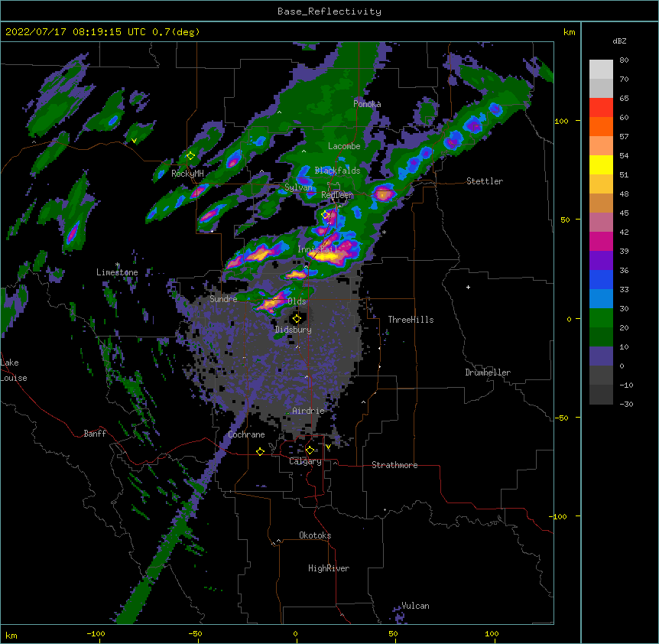Click the Limestone label

pos(117,272)
